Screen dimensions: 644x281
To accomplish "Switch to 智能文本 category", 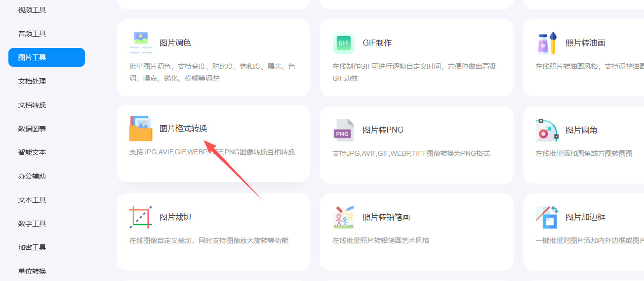I will [x=32, y=152].
